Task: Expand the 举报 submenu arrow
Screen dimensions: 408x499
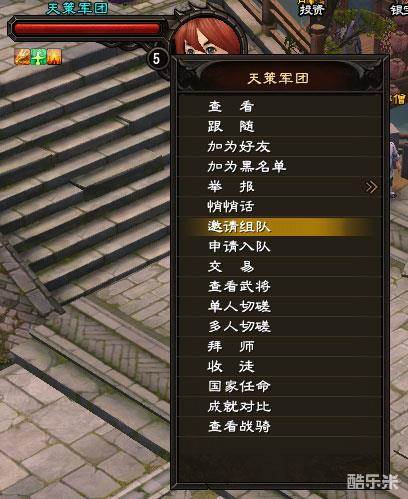Action: [x=371, y=187]
